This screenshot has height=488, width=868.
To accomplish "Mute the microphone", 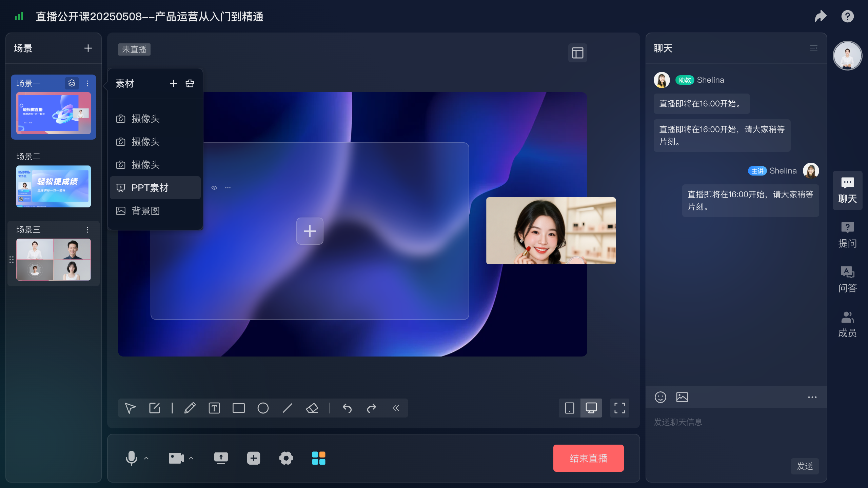I will tap(132, 458).
